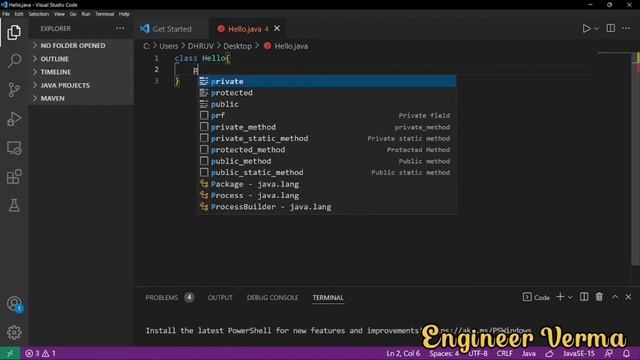Viewport: 640px width, 360px height.
Task: Switch to the OUTPUT panel tab
Action: [x=220, y=298]
